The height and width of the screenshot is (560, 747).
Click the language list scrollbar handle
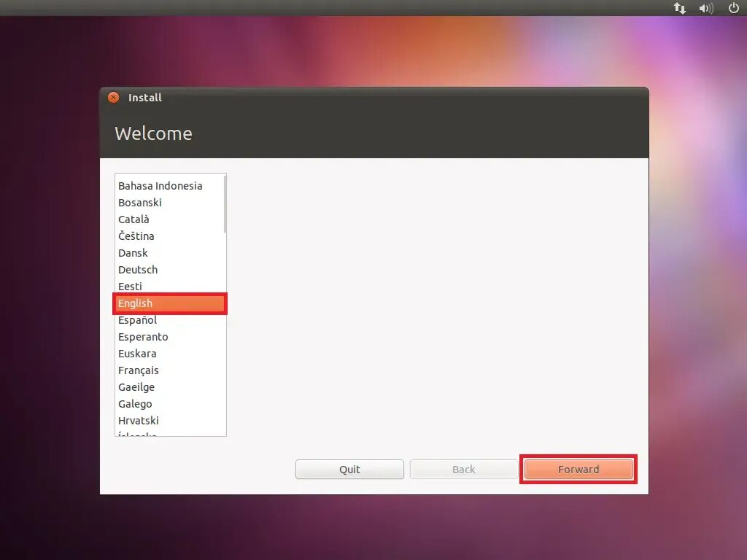pyautogui.click(x=225, y=205)
